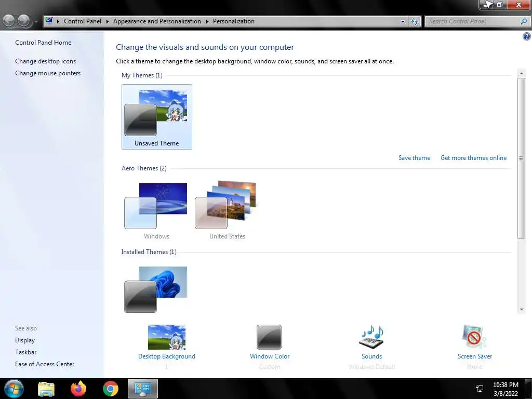Viewport: 532px width, 399px height.
Task: Open Ease of Access Center link
Action: 45,364
